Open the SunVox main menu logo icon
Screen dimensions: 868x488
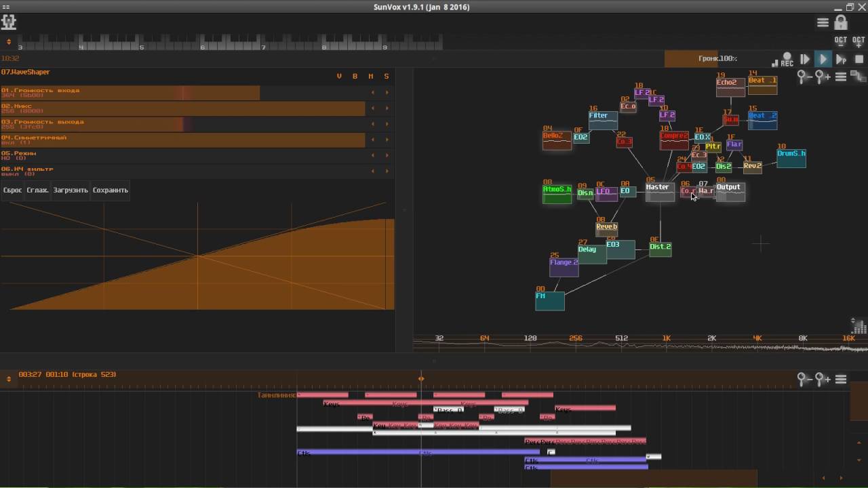(x=9, y=22)
